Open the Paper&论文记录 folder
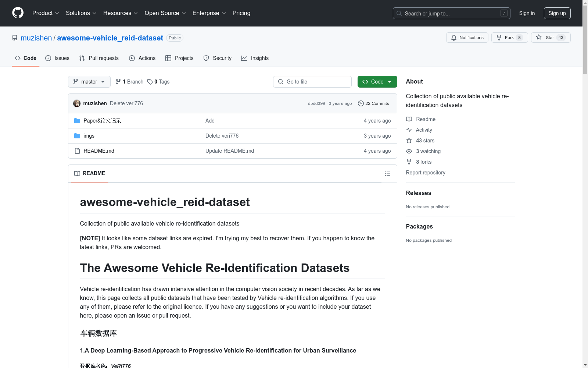Image resolution: width=588 pixels, height=368 pixels. pyautogui.click(x=102, y=121)
